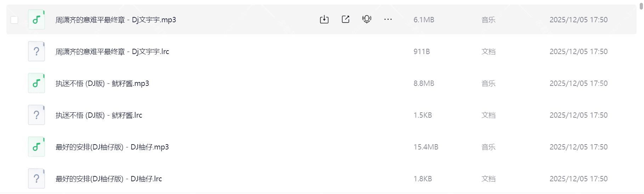The image size is (644, 194).
Task: Open 最好的安排(DJ柚仔版) - DJ柚仔.lrc
Action: click(x=108, y=179)
